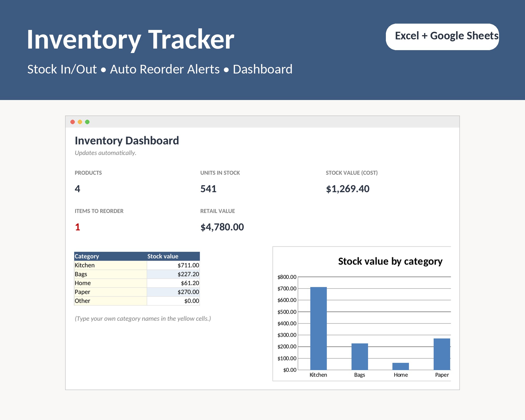Select the Home category cell
Screen dimensions: 525x420
click(111, 283)
